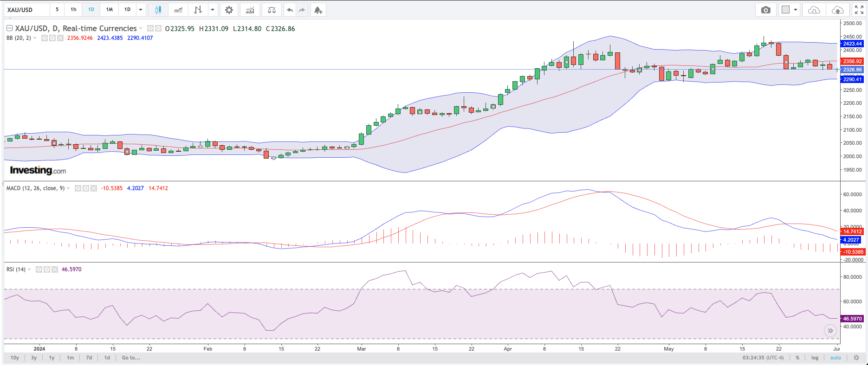
Task: Toggle the log scale option
Action: click(x=815, y=358)
